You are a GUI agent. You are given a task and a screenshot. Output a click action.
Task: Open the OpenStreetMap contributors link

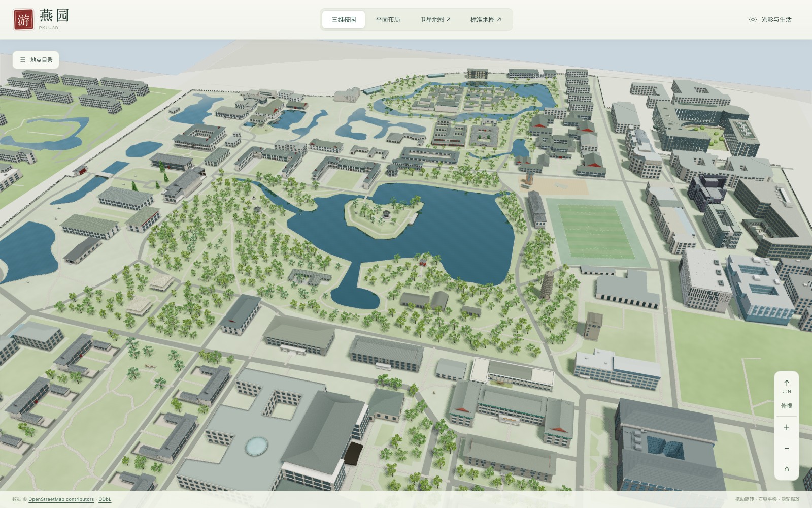pyautogui.click(x=61, y=499)
